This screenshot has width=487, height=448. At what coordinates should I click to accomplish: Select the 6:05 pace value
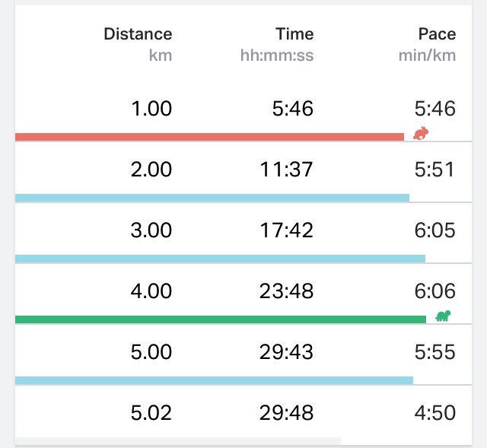pos(434,230)
